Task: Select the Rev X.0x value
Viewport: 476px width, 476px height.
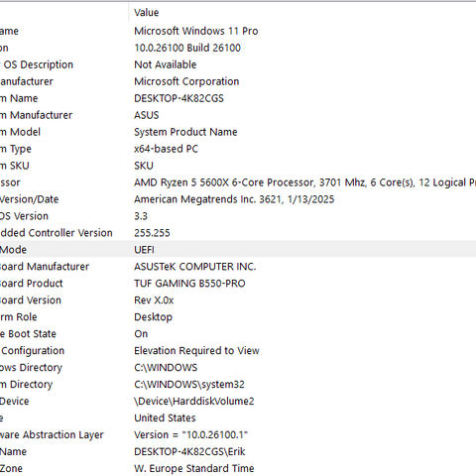Action: click(154, 300)
